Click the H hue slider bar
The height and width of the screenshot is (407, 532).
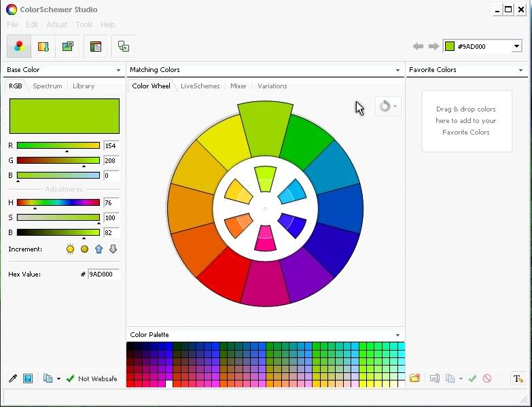58,202
